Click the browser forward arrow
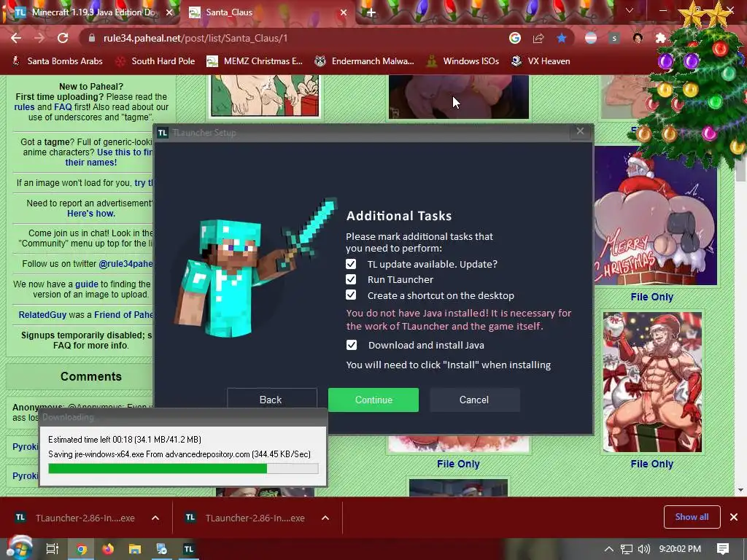This screenshot has height=560, width=747. pyautogui.click(x=39, y=38)
